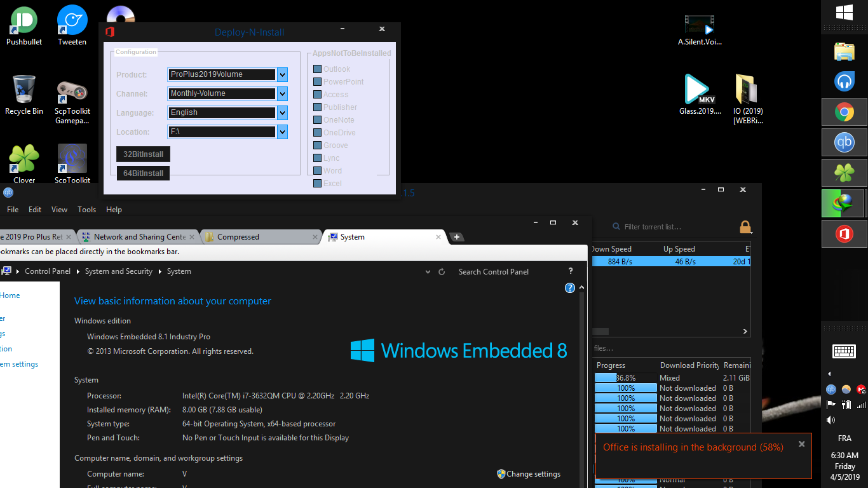868x488 pixels.
Task: Click the Windows Start button
Action: (844, 12)
